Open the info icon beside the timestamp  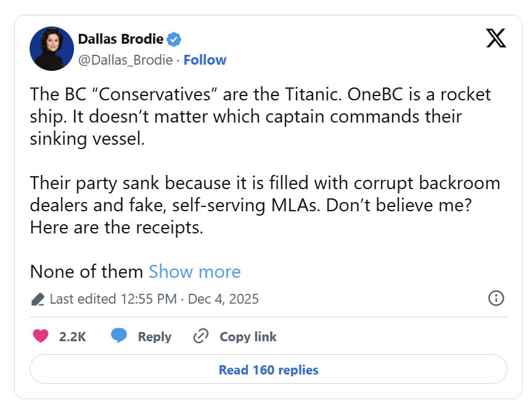[x=496, y=299]
